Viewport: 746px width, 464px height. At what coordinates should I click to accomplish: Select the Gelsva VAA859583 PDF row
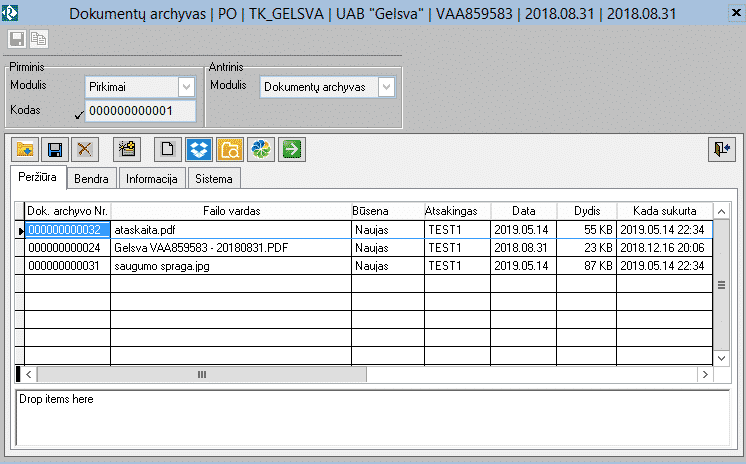pos(230,247)
